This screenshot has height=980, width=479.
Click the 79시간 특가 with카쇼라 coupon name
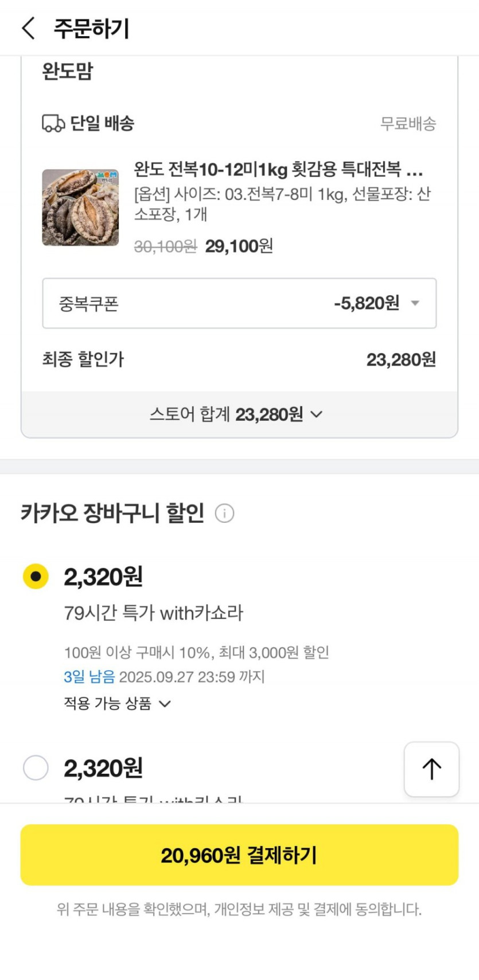point(153,613)
